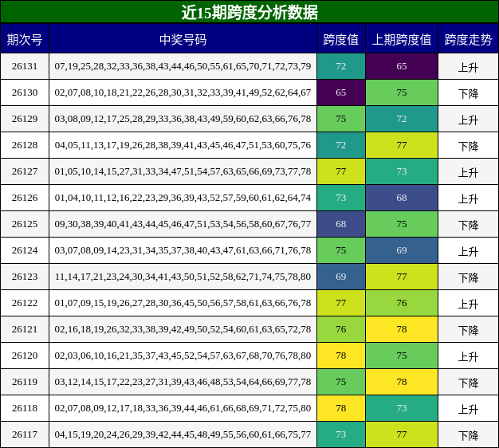This screenshot has width=499, height=448.
Task: Click previous span value 76 in row 26122
Action: (402, 303)
